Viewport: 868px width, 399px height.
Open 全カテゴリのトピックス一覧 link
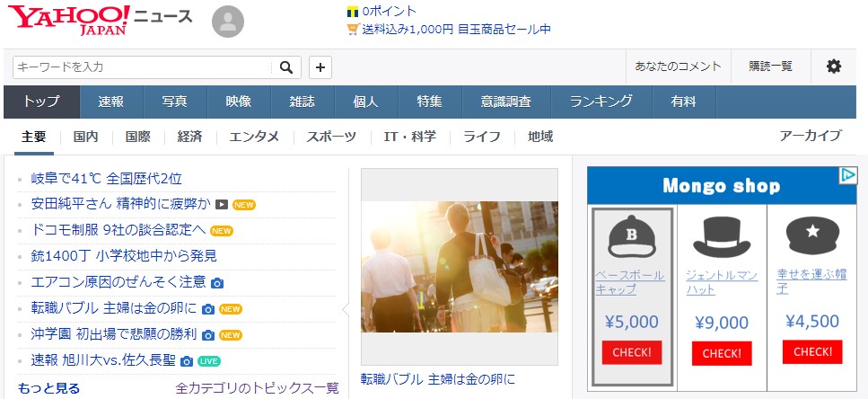(x=257, y=388)
